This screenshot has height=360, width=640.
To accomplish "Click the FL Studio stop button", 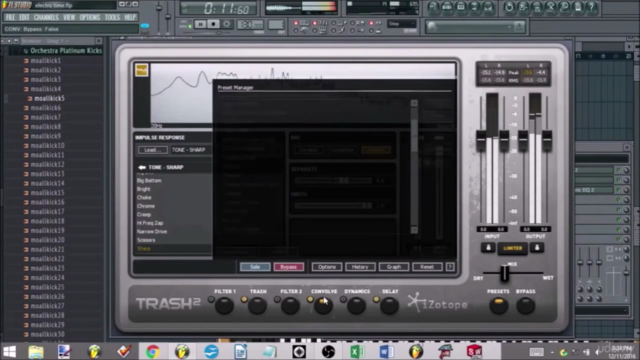I will point(213,24).
